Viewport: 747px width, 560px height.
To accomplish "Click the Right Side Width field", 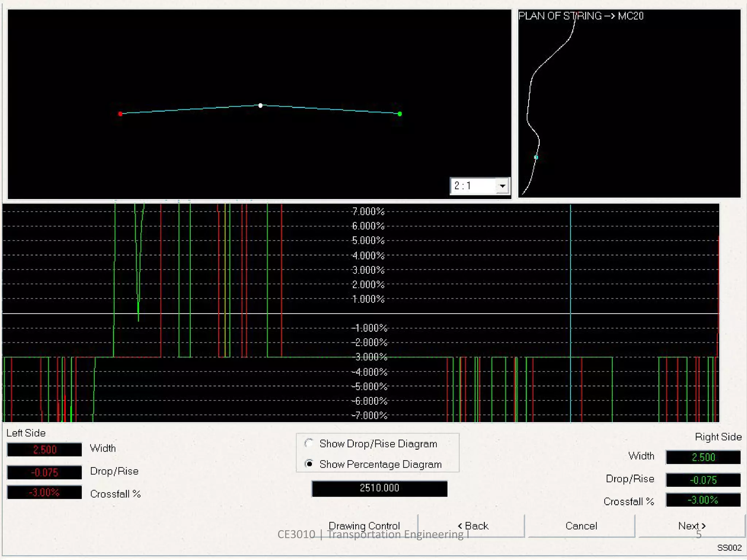I will pyautogui.click(x=703, y=457).
